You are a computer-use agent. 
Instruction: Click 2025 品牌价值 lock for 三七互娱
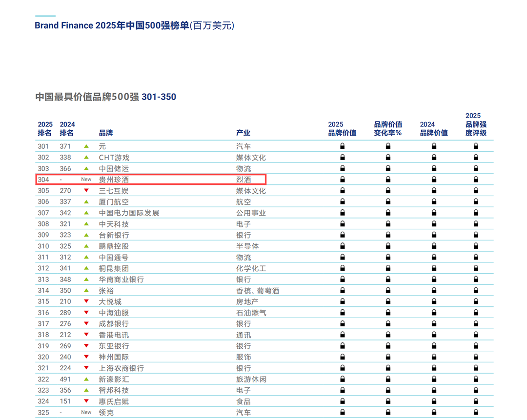pos(342,191)
